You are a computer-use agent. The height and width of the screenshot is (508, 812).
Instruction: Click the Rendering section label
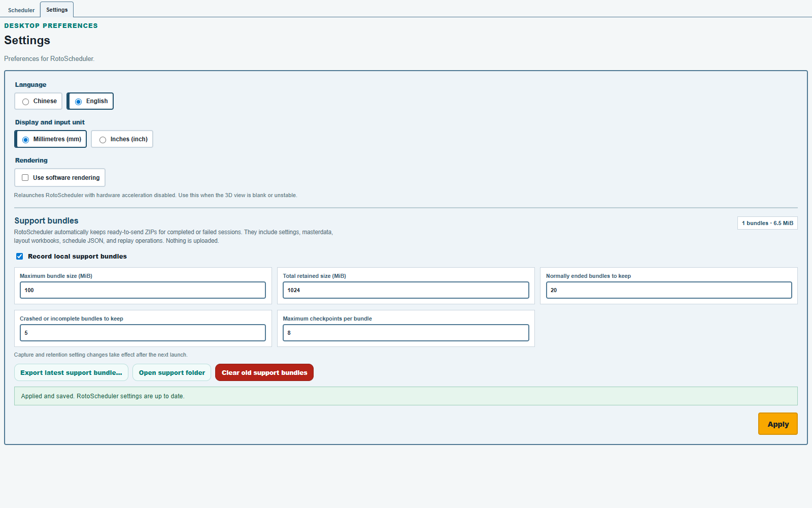pyautogui.click(x=31, y=161)
